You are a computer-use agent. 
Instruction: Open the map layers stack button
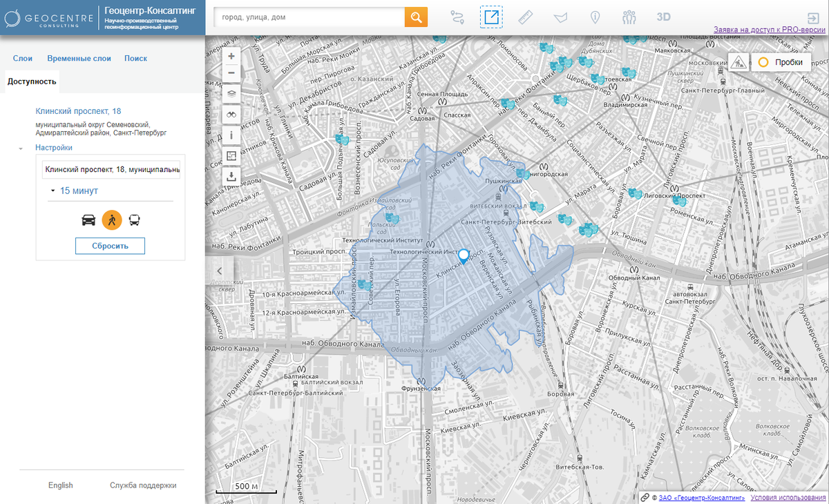pos(231,93)
